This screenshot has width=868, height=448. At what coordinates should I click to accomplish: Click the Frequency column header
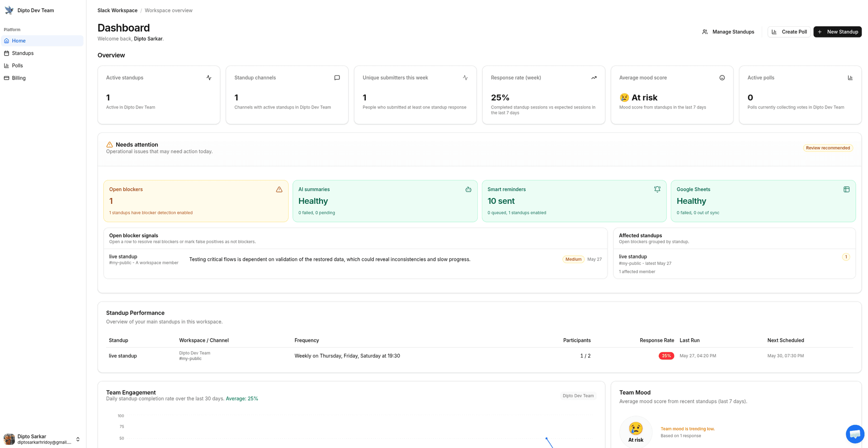tap(307, 340)
